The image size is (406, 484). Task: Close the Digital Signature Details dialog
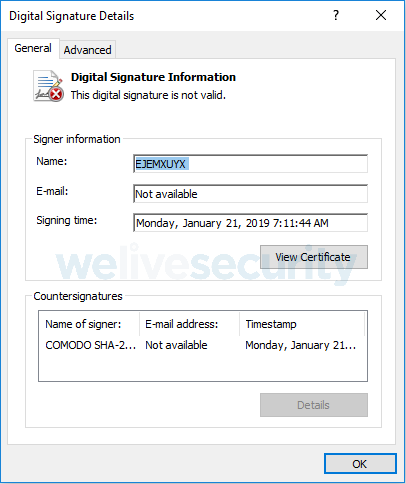pyautogui.click(x=381, y=15)
